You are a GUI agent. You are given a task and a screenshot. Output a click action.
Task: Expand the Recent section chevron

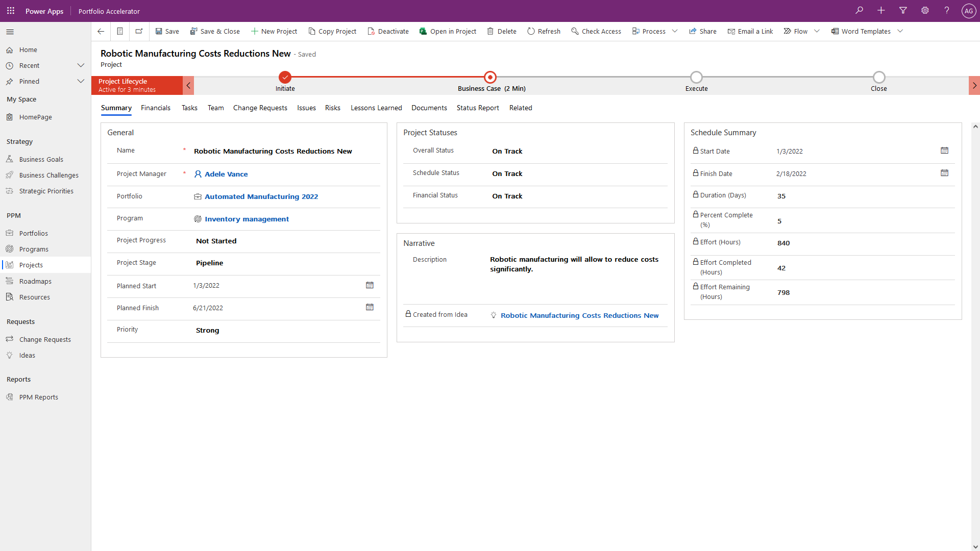coord(81,65)
